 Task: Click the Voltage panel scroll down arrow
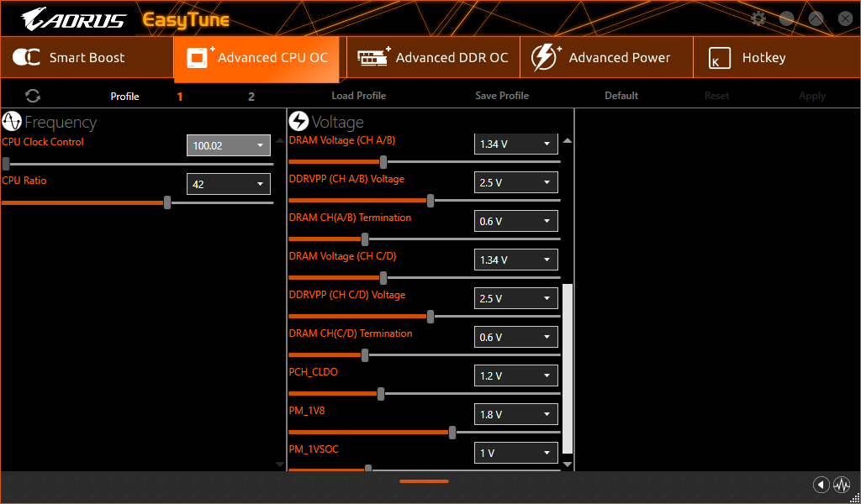(568, 465)
